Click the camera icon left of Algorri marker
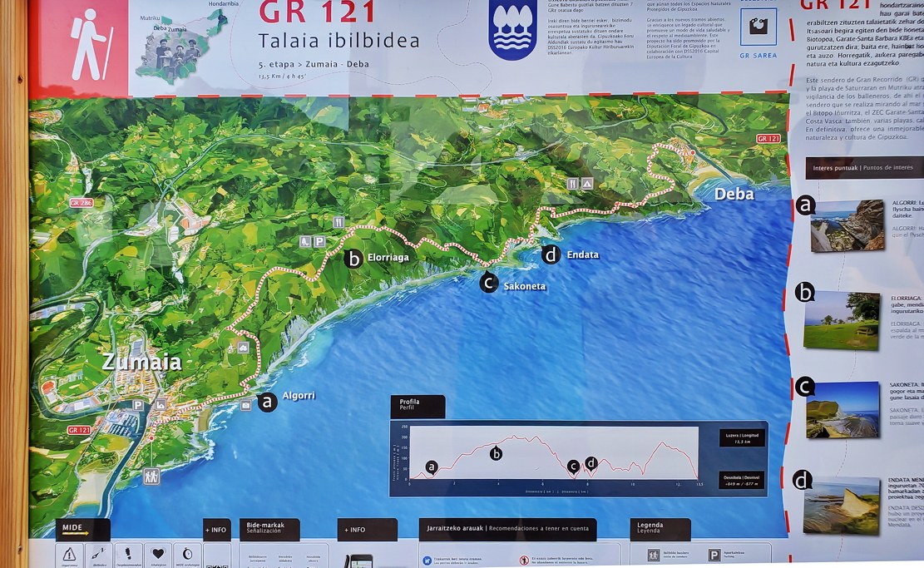 245,405
